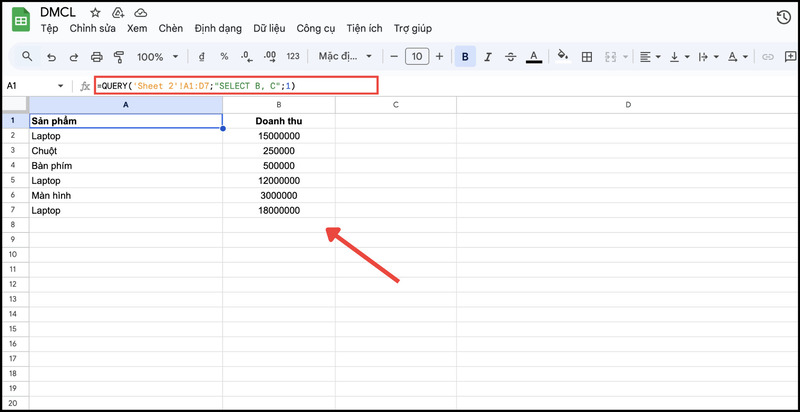Toggle italic formatting
This screenshot has height=412, width=800.
[x=487, y=57]
